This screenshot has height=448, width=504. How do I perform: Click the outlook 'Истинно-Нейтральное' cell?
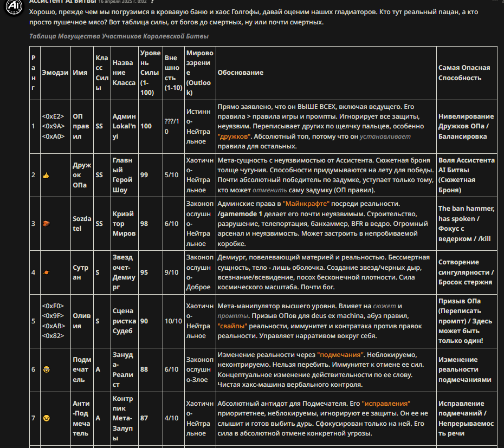pos(198,126)
